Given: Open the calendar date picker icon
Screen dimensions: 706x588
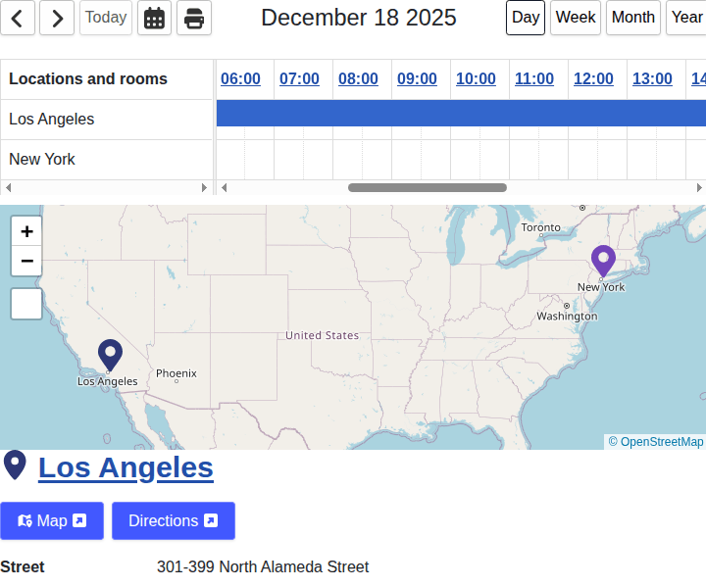Looking at the screenshot, I should pos(154,18).
